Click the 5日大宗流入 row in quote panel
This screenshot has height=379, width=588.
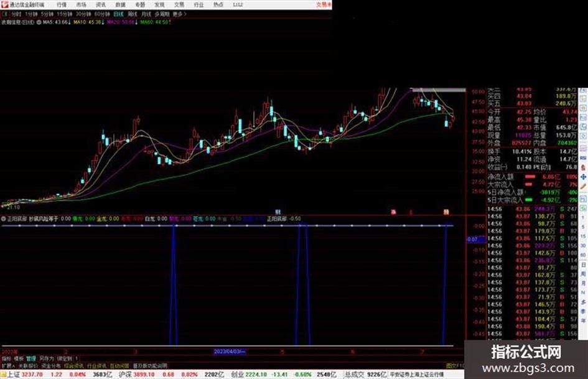coord(533,200)
